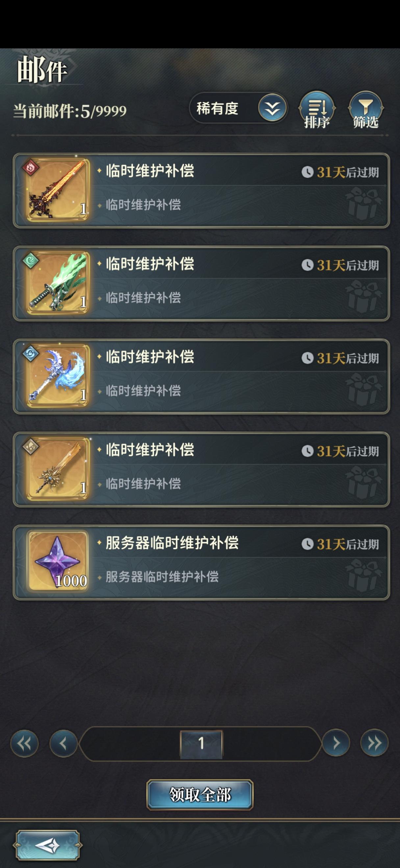
Task: Open the 筛选 filter icon
Action: [x=366, y=109]
